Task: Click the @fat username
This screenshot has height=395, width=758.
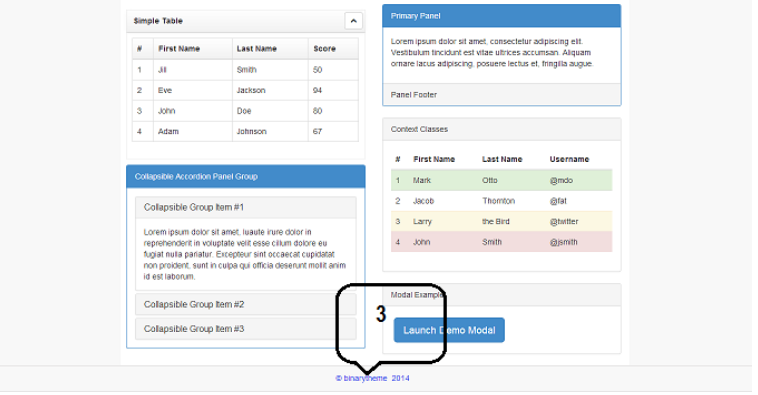Action: [x=558, y=201]
